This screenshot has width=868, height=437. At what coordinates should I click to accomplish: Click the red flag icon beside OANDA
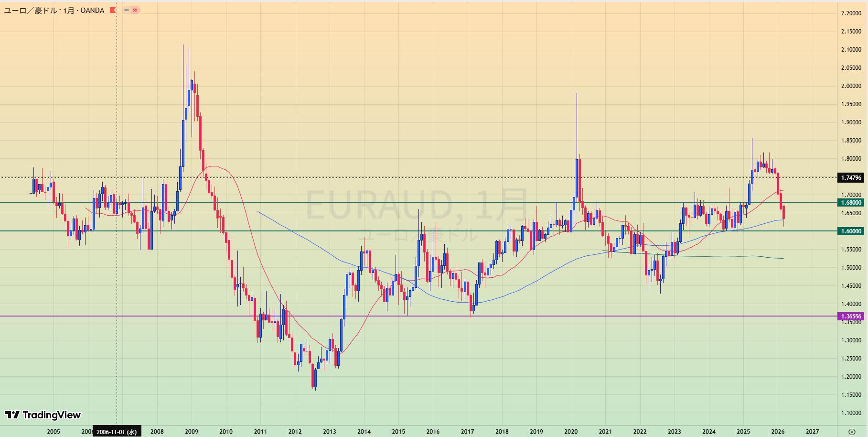point(113,10)
